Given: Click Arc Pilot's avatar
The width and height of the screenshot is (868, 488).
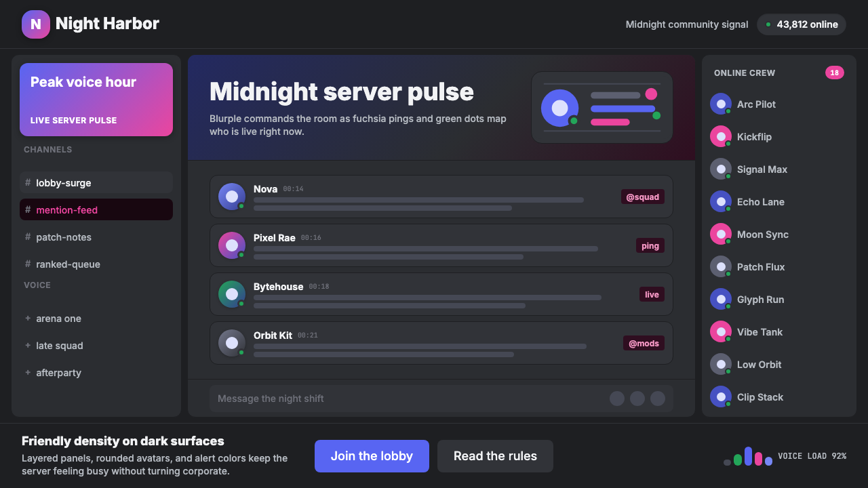Looking at the screenshot, I should (721, 104).
